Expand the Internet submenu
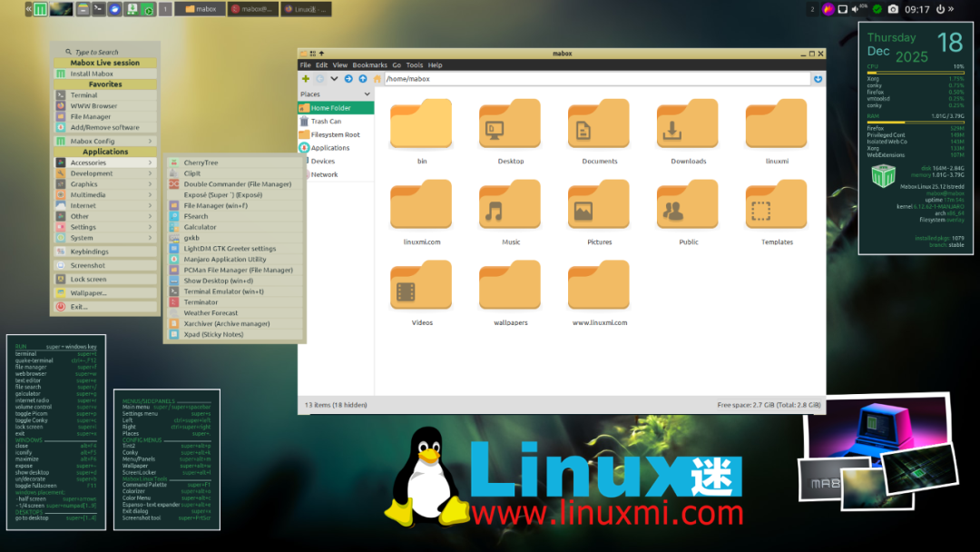 pos(105,205)
